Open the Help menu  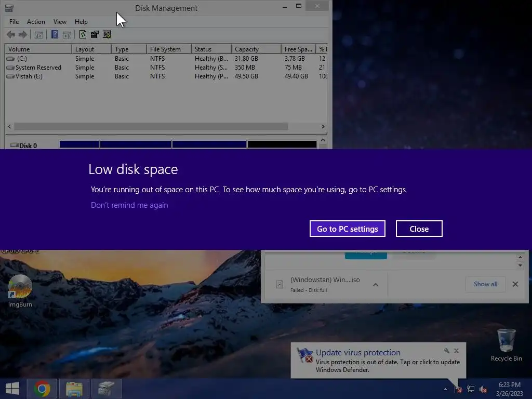(81, 22)
